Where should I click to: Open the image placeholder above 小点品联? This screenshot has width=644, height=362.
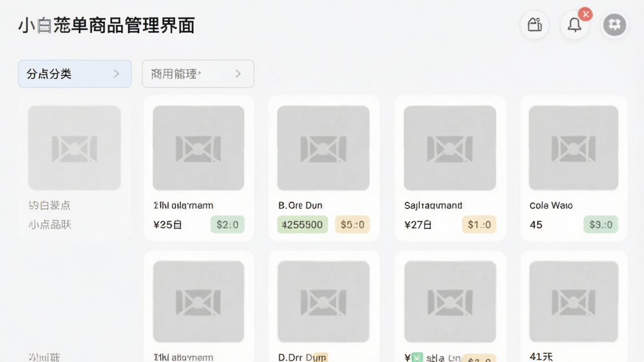pyautogui.click(x=74, y=148)
